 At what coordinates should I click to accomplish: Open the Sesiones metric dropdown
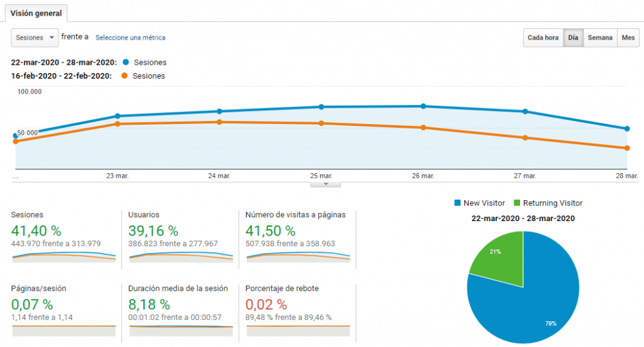click(x=35, y=37)
